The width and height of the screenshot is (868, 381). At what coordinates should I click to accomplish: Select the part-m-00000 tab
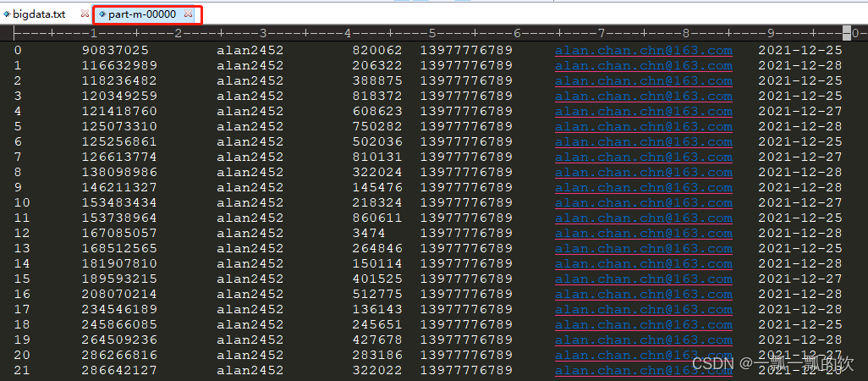142,14
